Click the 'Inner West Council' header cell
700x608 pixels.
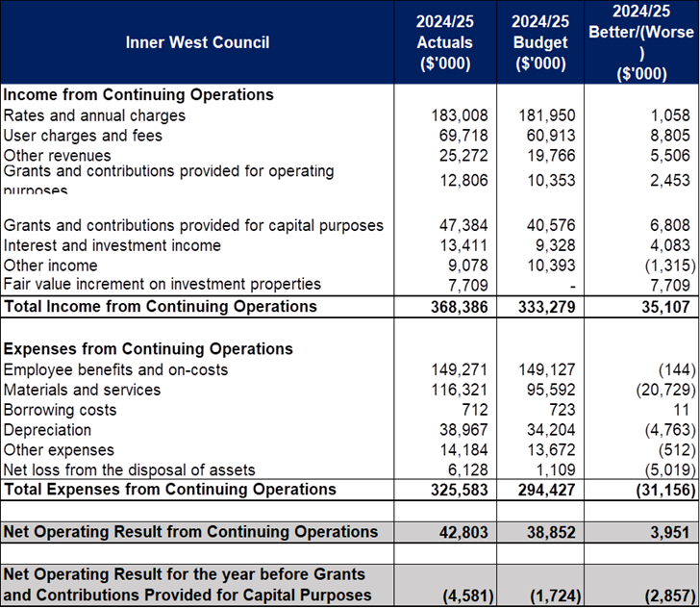coord(197,42)
